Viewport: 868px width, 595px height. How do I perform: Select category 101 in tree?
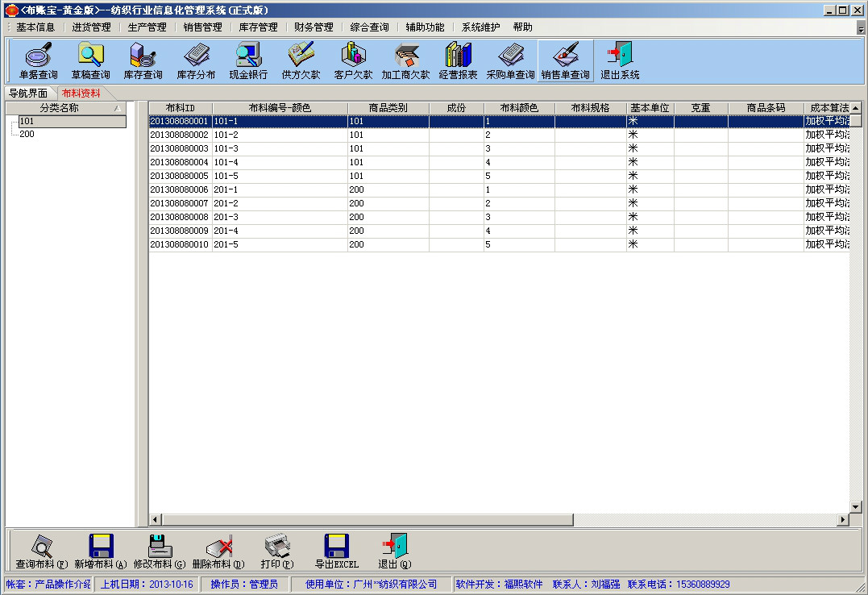coord(72,121)
